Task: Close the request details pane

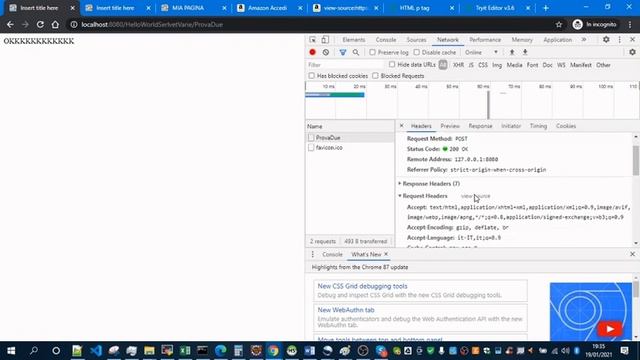Action: (x=402, y=126)
